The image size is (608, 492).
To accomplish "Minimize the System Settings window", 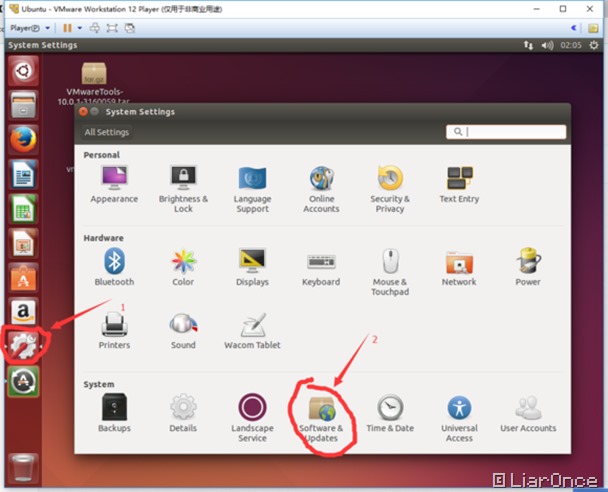I will (94, 112).
